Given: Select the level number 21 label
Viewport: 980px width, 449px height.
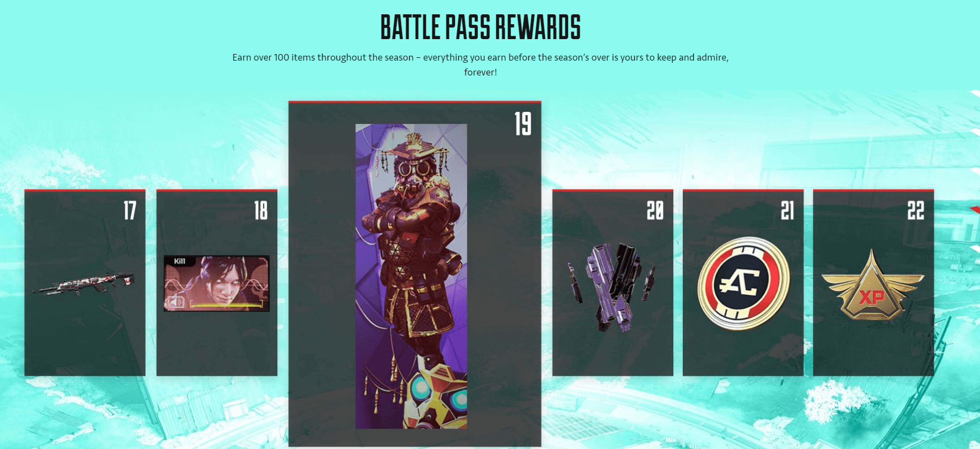Looking at the screenshot, I should (x=787, y=210).
